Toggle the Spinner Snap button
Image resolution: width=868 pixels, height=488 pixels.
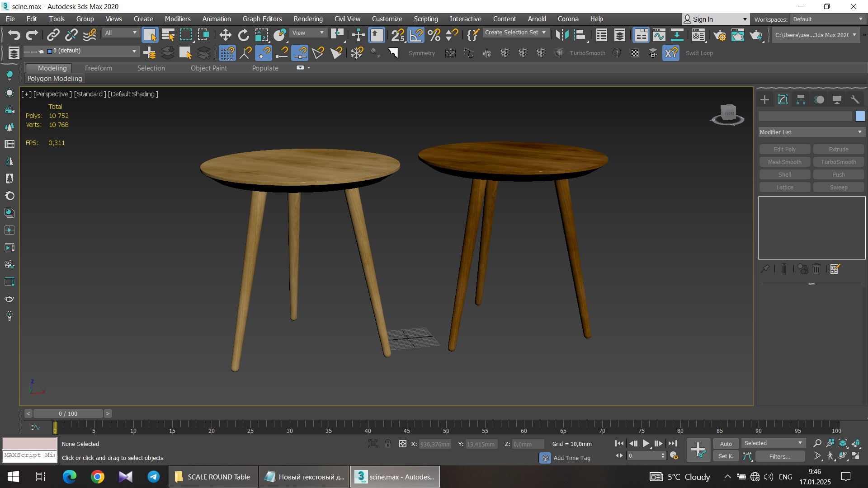tap(452, 35)
